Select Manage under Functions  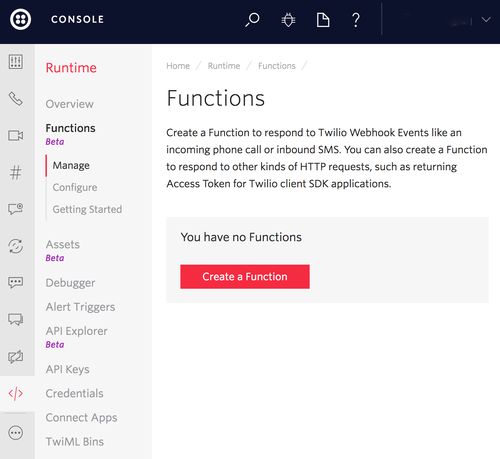[x=71, y=165]
